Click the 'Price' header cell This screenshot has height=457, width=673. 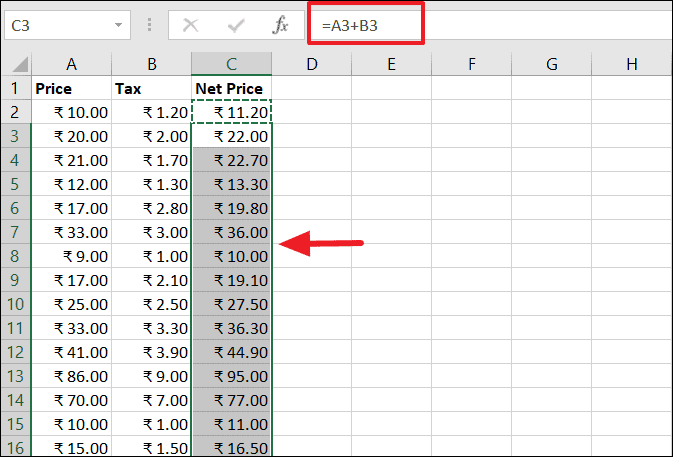tap(71, 88)
